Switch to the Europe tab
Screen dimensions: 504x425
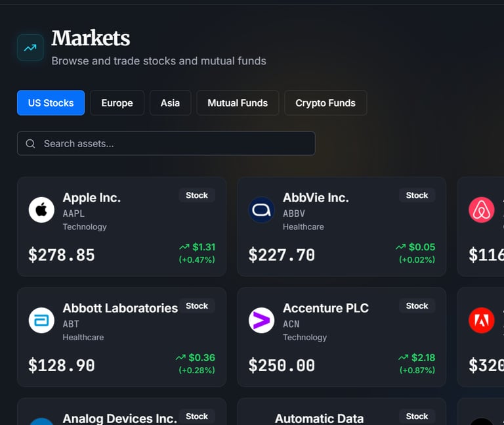117,103
